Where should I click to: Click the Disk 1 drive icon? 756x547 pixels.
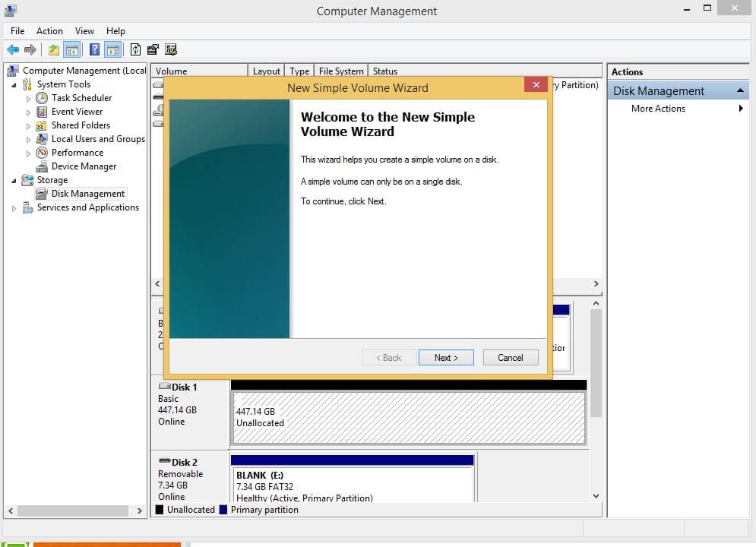coord(164,386)
